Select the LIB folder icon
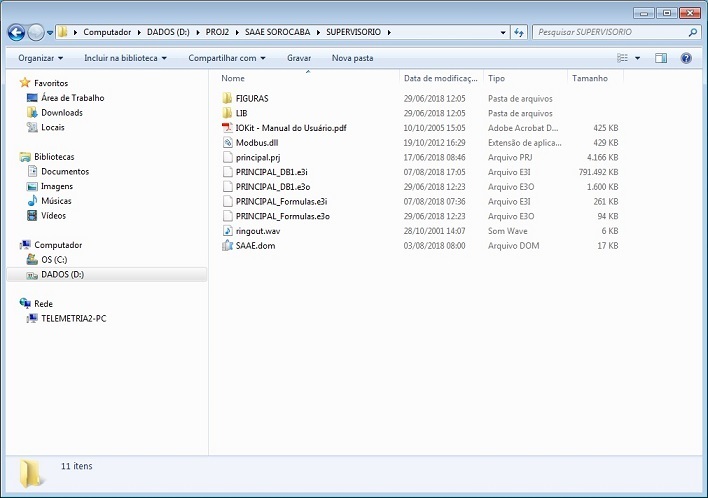The width and height of the screenshot is (708, 498). click(228, 113)
